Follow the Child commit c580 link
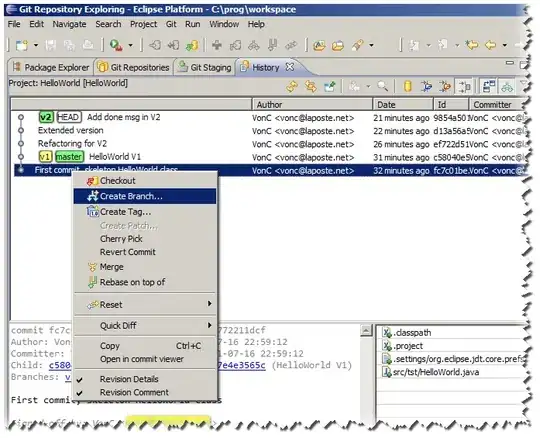 pyautogui.click(x=60, y=365)
